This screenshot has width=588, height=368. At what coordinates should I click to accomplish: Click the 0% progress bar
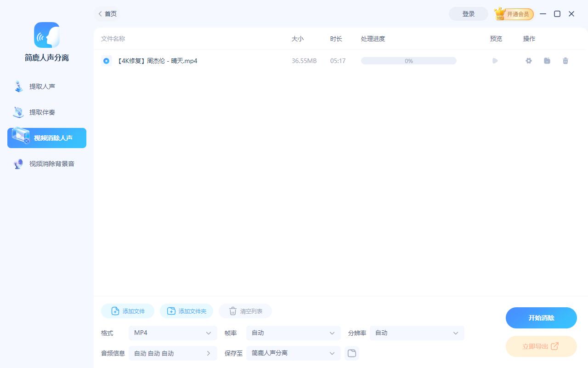point(408,60)
